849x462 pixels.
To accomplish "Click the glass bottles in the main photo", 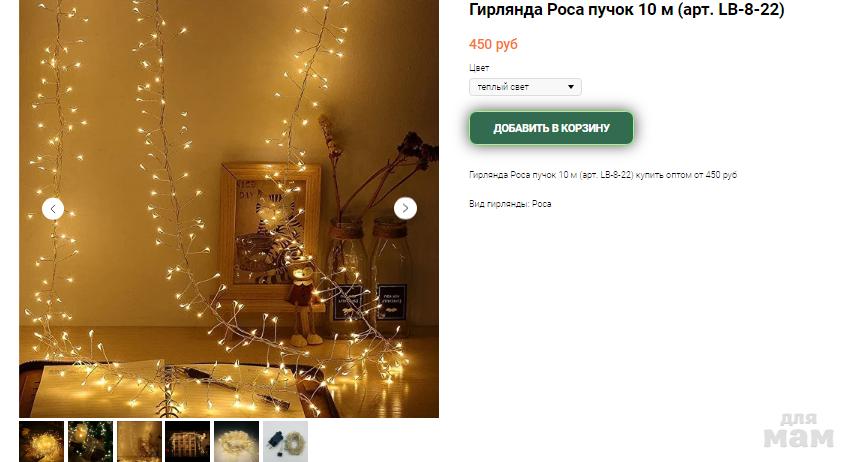I will tap(368, 276).
